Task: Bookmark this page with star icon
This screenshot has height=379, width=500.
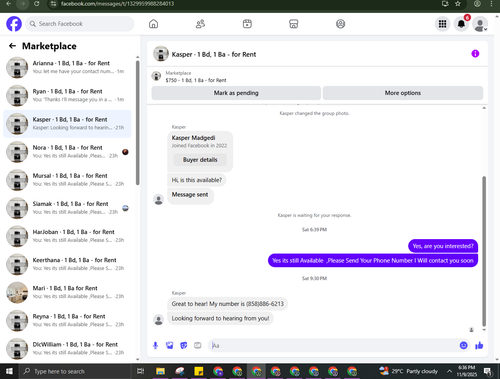Action: (458, 4)
